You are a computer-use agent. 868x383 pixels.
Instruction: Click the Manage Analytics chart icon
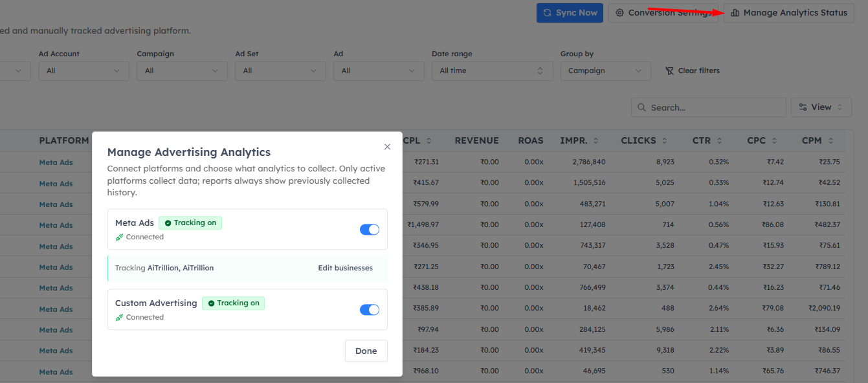click(x=735, y=13)
